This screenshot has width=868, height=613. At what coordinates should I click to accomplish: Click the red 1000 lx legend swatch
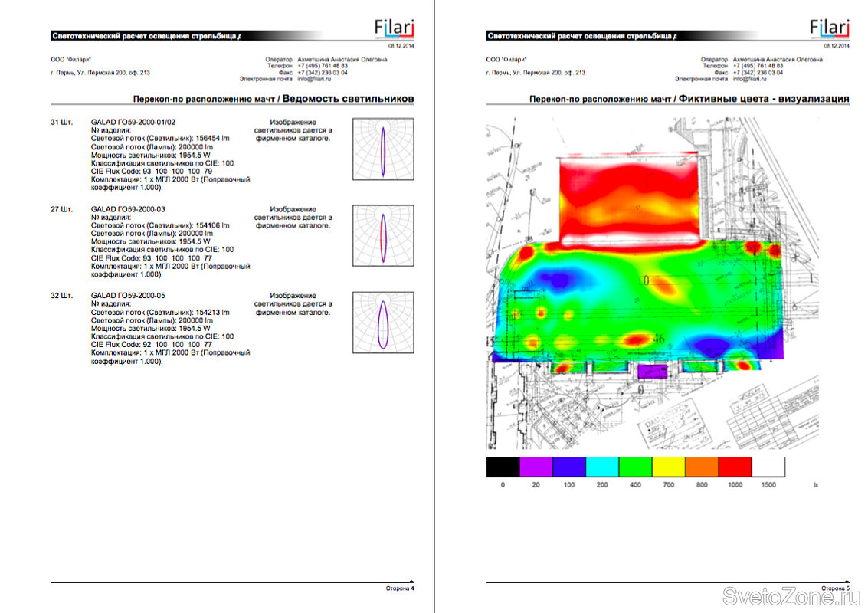(735, 467)
